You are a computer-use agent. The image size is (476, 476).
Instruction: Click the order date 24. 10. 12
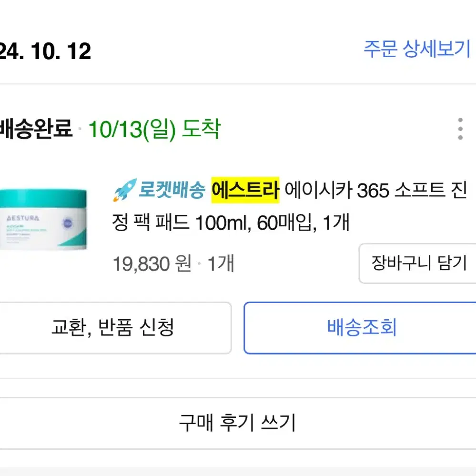[x=45, y=51]
